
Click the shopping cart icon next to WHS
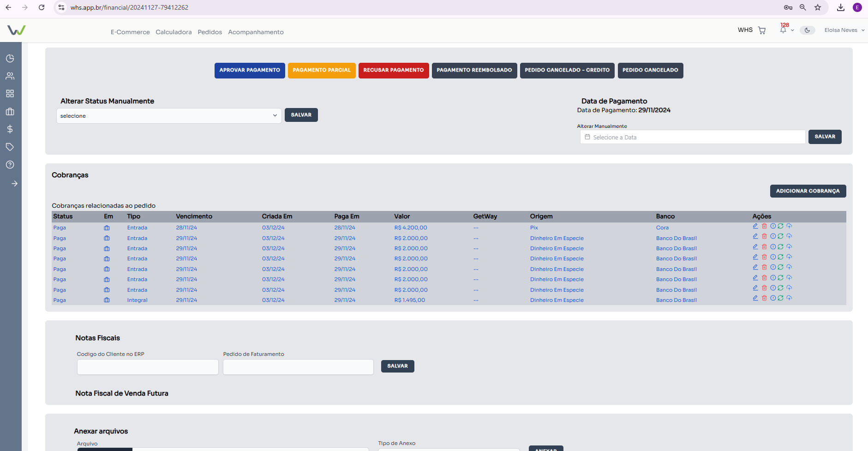click(x=762, y=30)
